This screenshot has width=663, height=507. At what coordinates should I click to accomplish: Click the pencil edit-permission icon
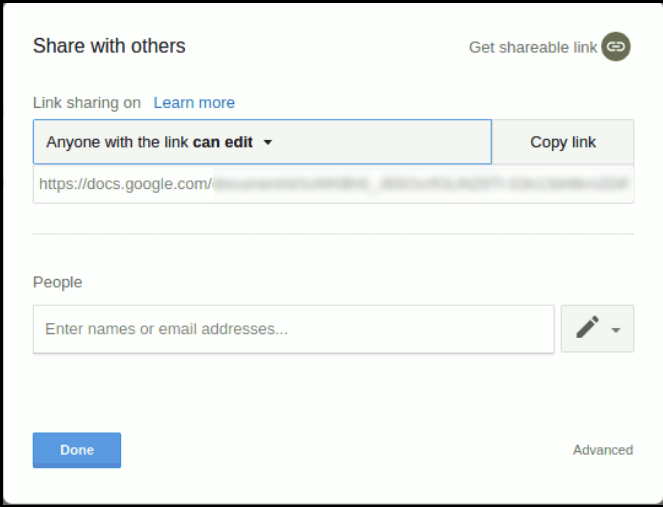tap(587, 328)
